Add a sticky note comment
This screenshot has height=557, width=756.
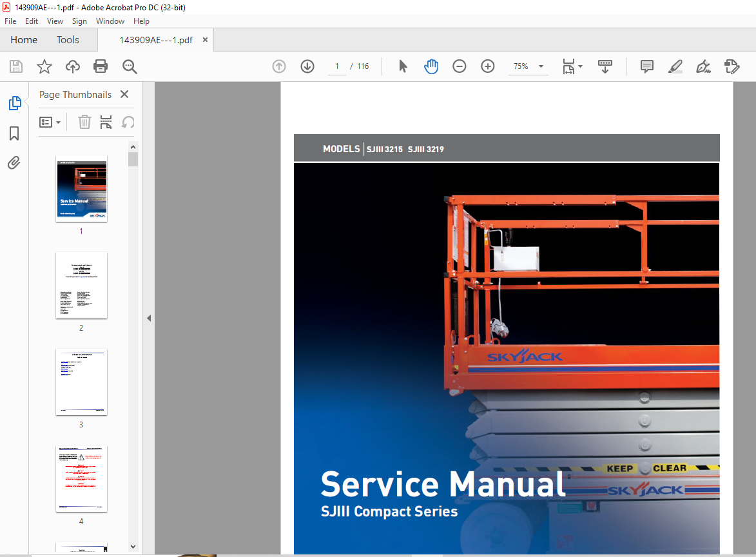(647, 66)
